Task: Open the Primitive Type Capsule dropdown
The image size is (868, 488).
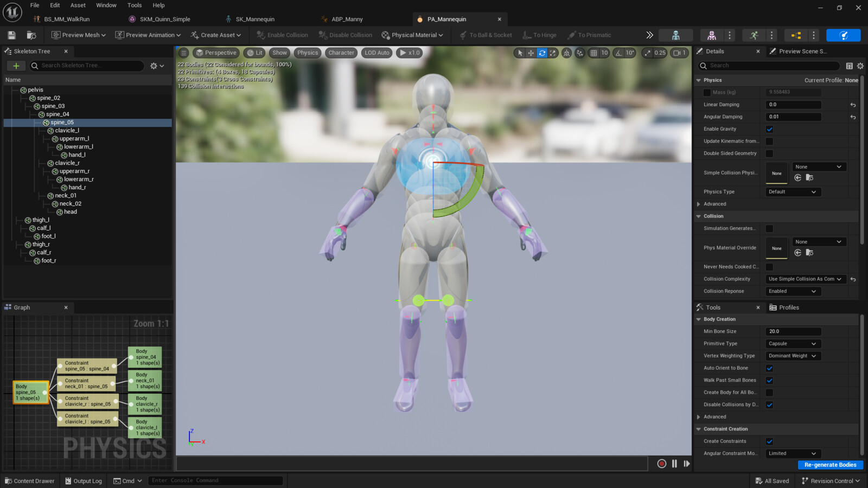Action: pos(793,344)
